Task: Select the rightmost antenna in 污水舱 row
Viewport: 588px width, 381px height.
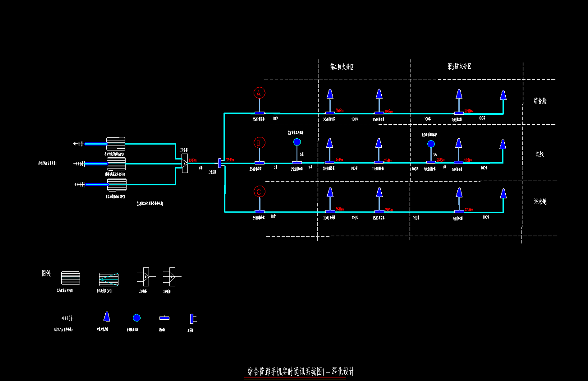Action: point(503,194)
